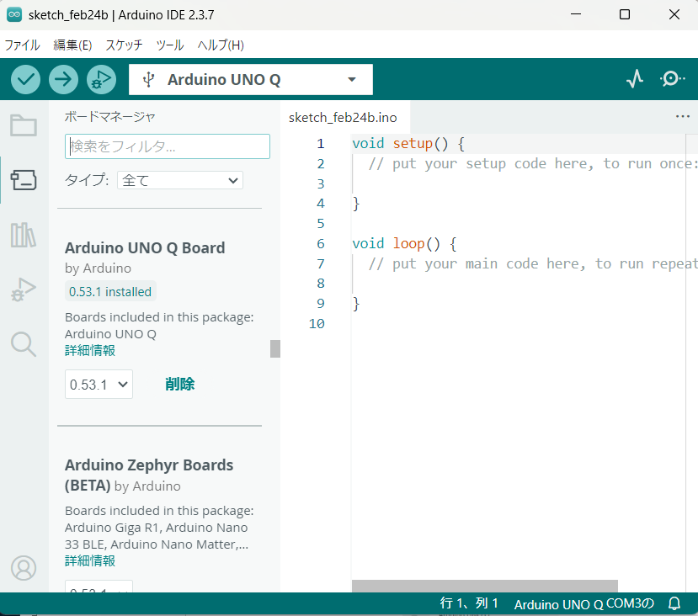Click the Verify sketch checkmark button
The width and height of the screenshot is (698, 616).
[26, 80]
